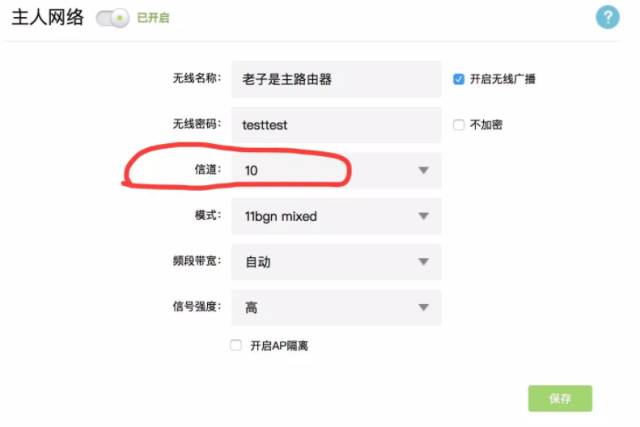Click the 信号强度 field label
640x427 pixels.
pos(197,306)
